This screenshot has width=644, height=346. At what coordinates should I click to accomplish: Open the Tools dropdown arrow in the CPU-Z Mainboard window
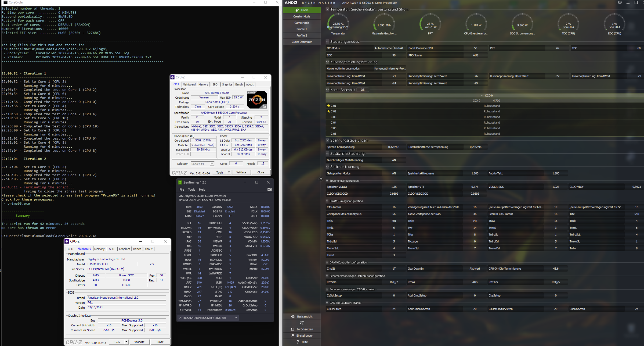[x=126, y=342]
